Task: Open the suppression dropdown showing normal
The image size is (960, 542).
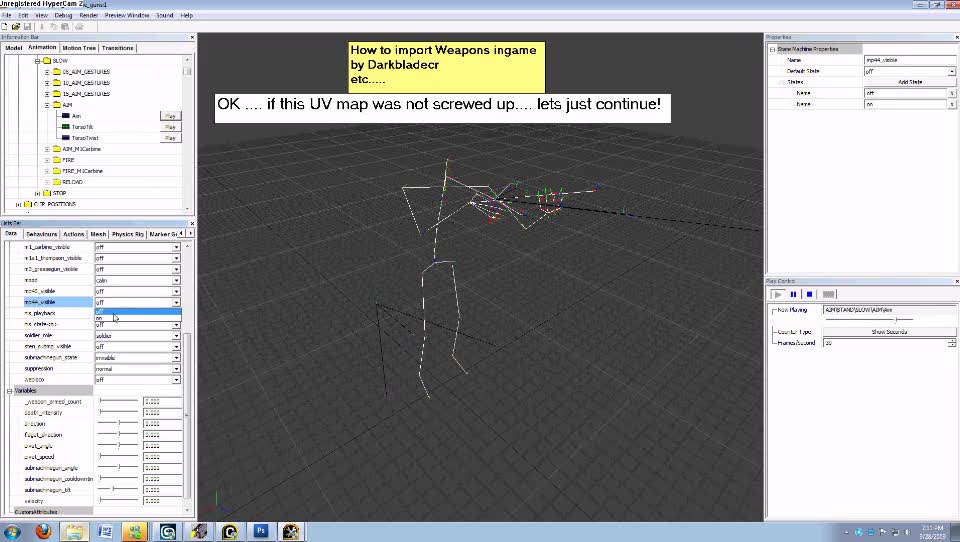Action: point(176,369)
